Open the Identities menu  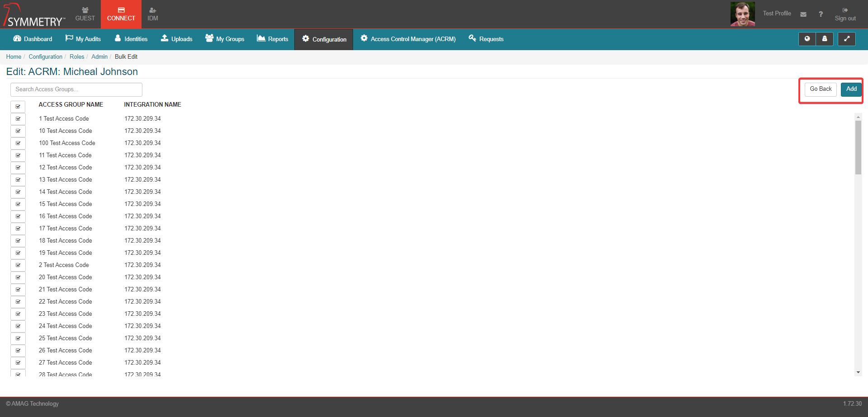click(131, 39)
